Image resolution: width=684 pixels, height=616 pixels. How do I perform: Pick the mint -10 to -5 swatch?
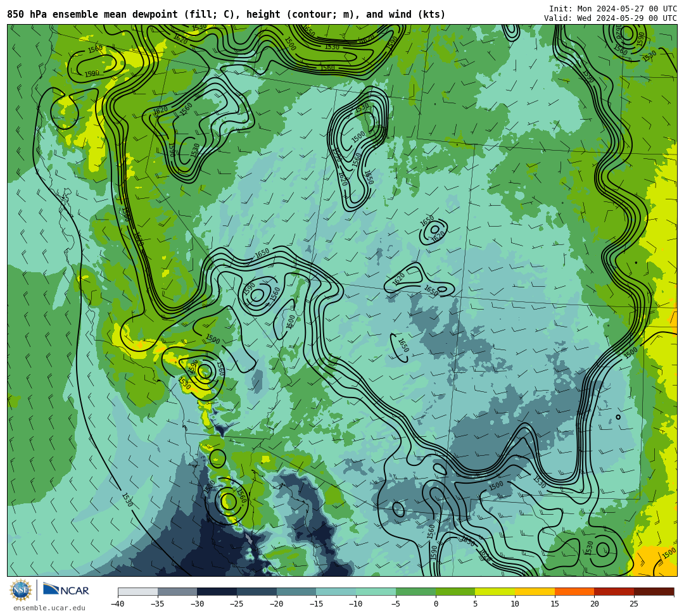[x=376, y=591]
